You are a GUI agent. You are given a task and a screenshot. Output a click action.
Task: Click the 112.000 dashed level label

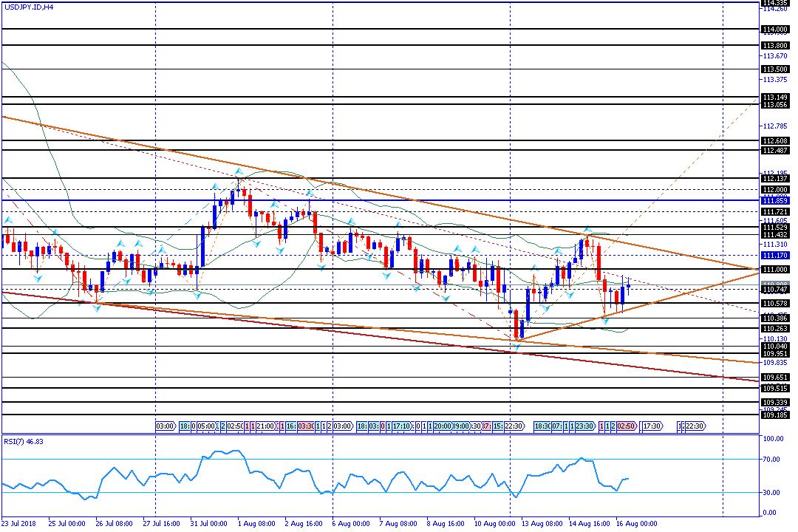click(x=774, y=189)
